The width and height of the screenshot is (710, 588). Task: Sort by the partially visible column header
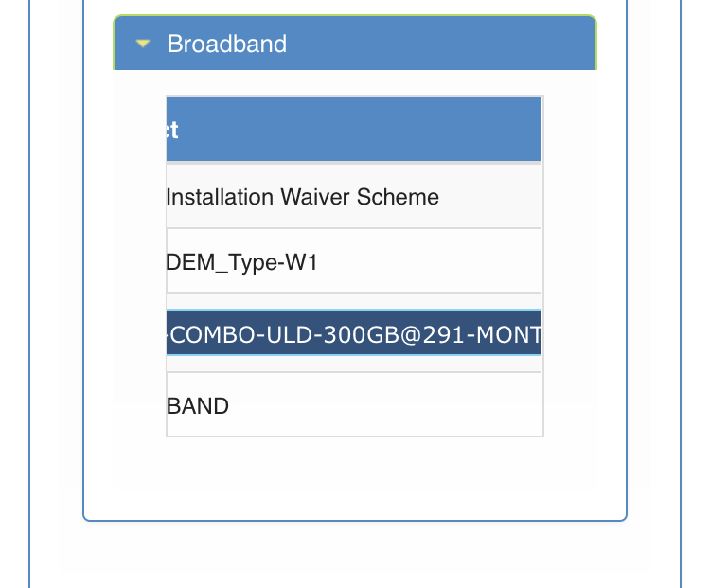[x=173, y=130]
